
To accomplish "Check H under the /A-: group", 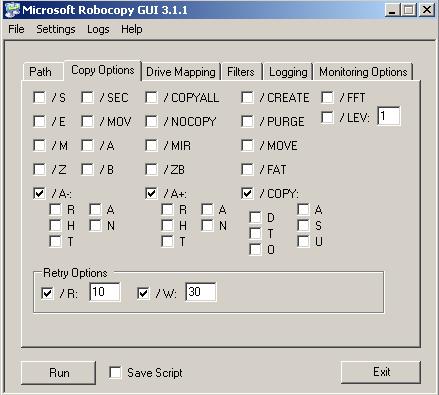I will click(56, 226).
